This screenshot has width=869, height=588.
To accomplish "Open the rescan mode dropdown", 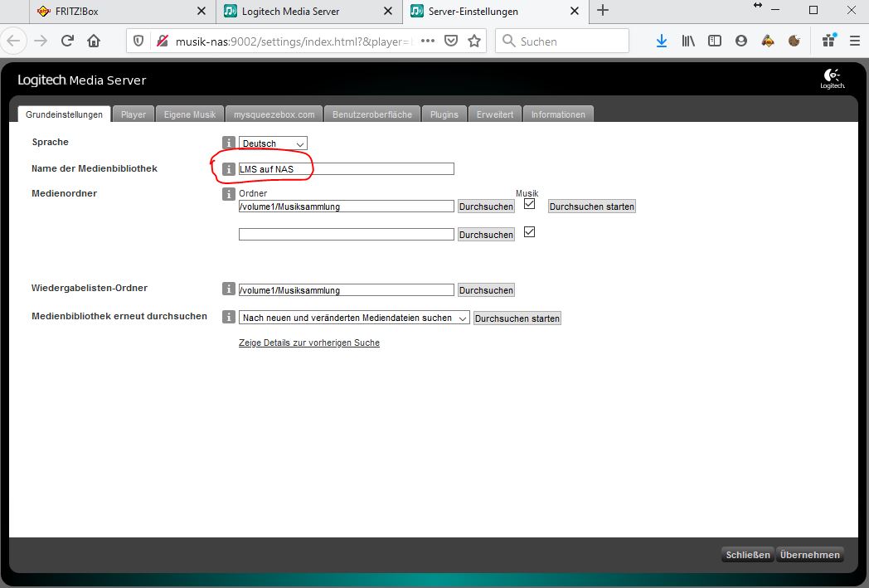I will (x=354, y=318).
